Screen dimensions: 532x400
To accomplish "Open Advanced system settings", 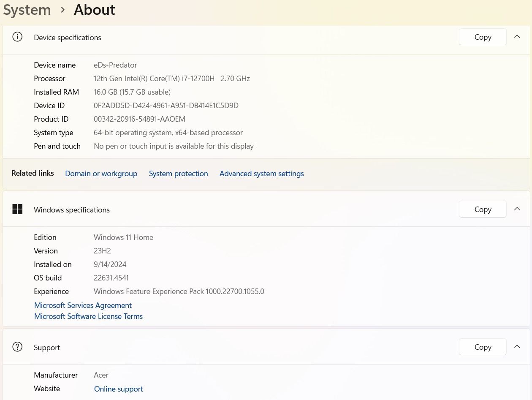I will (x=261, y=174).
